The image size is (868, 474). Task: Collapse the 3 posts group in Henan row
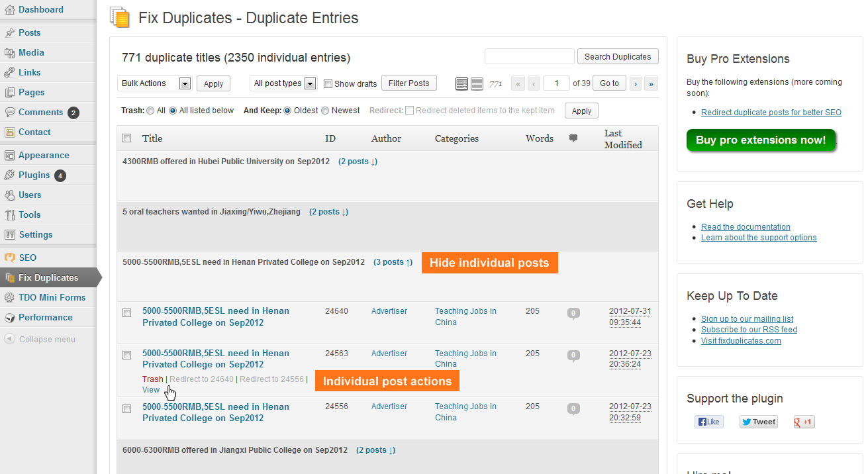point(393,262)
